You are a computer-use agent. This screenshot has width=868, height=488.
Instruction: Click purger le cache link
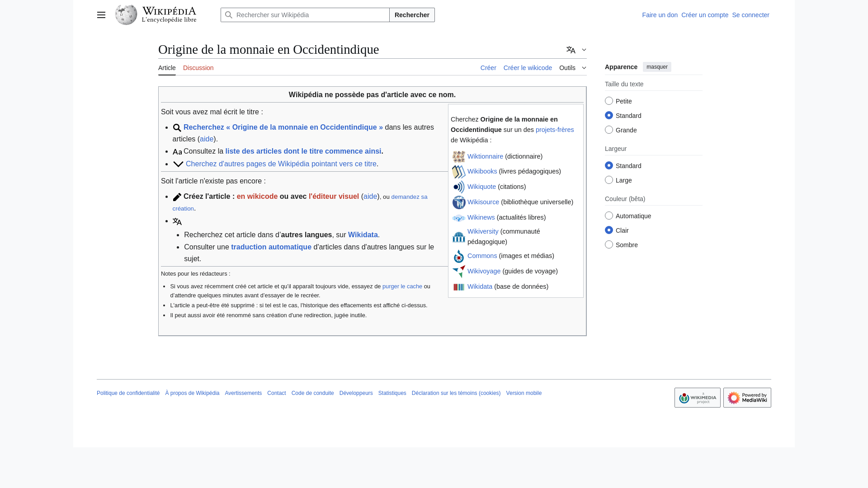[x=402, y=286]
